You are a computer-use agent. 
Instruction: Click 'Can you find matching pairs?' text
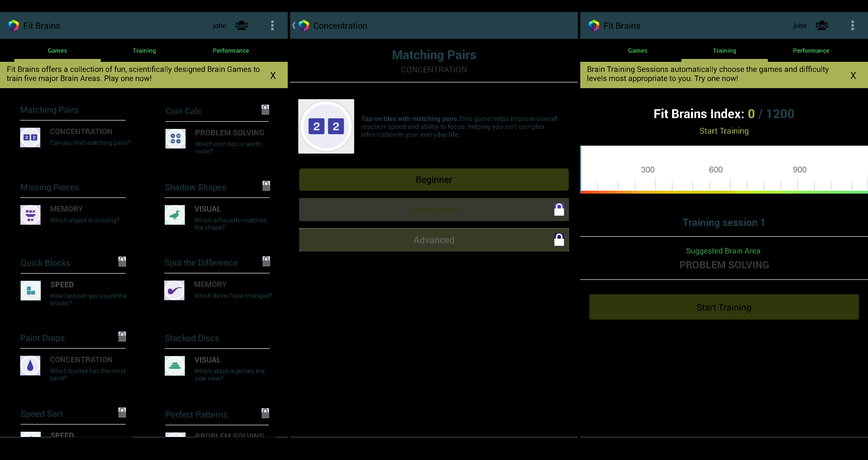90,143
